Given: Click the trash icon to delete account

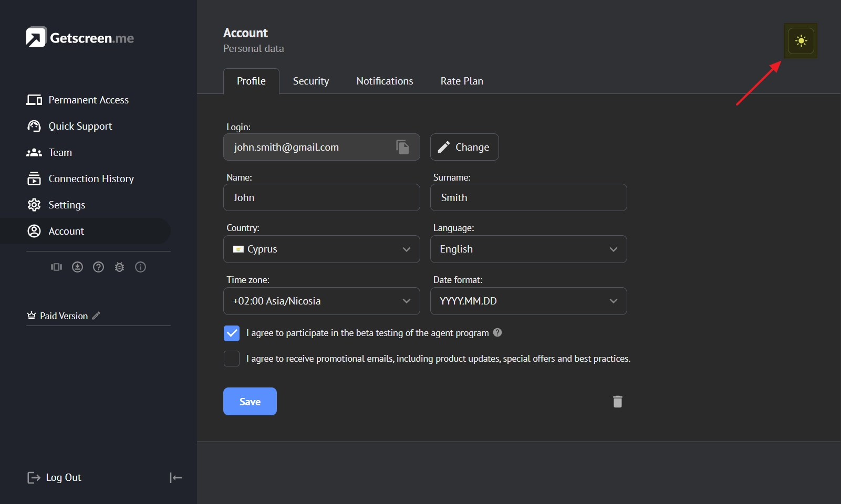Looking at the screenshot, I should (x=617, y=402).
